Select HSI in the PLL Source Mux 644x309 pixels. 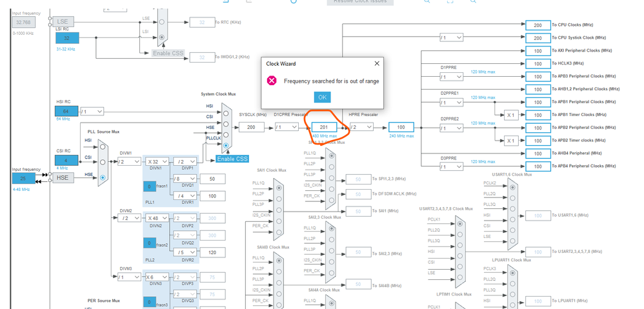point(103,147)
